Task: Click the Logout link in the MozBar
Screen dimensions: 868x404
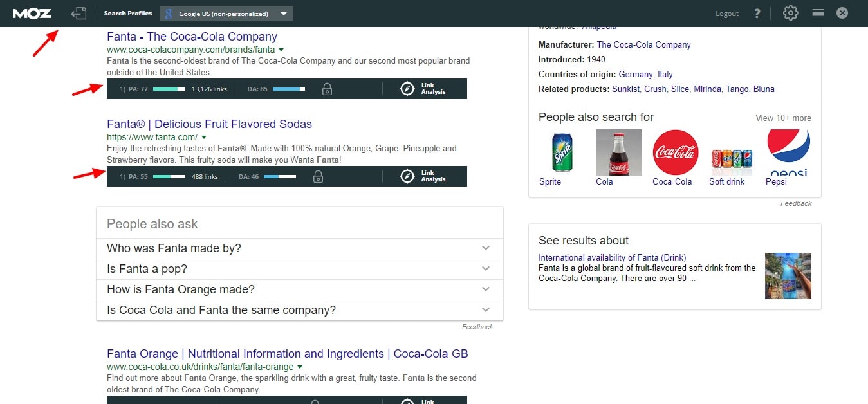Action: tap(727, 14)
